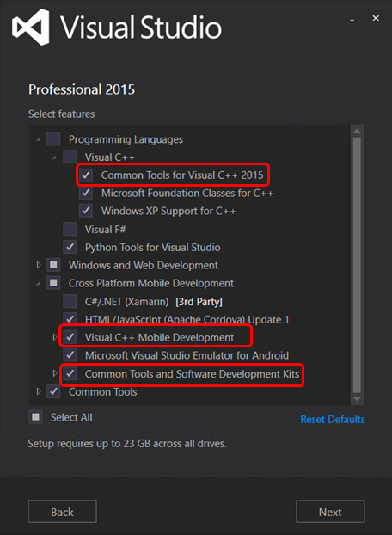Collapse the Programming Languages node

(38, 139)
